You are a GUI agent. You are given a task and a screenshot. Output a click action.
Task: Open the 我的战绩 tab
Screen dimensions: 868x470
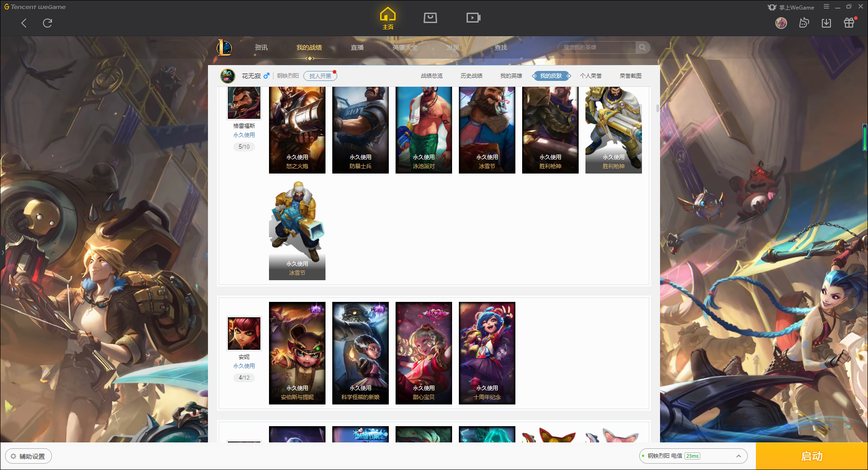pos(309,47)
